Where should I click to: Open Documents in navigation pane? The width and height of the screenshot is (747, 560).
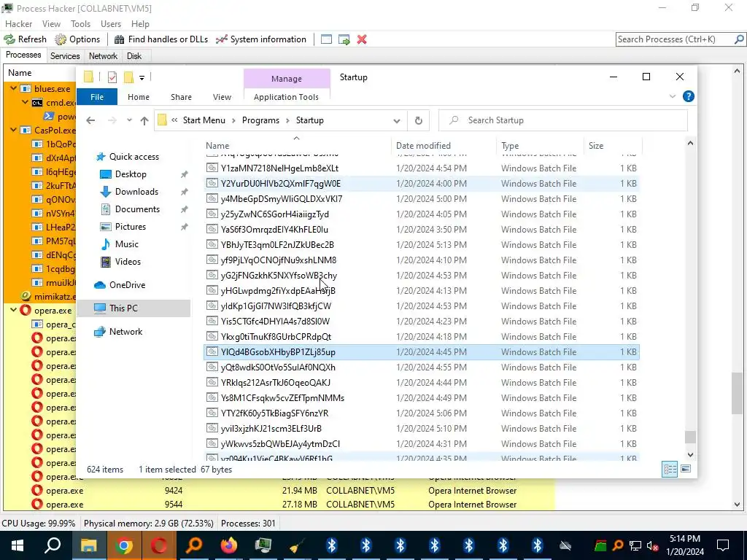[137, 209]
